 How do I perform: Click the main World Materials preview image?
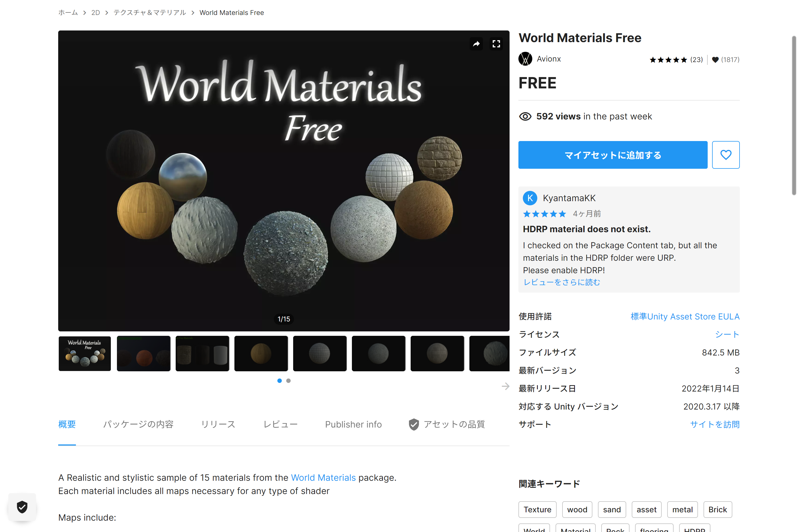point(284,181)
